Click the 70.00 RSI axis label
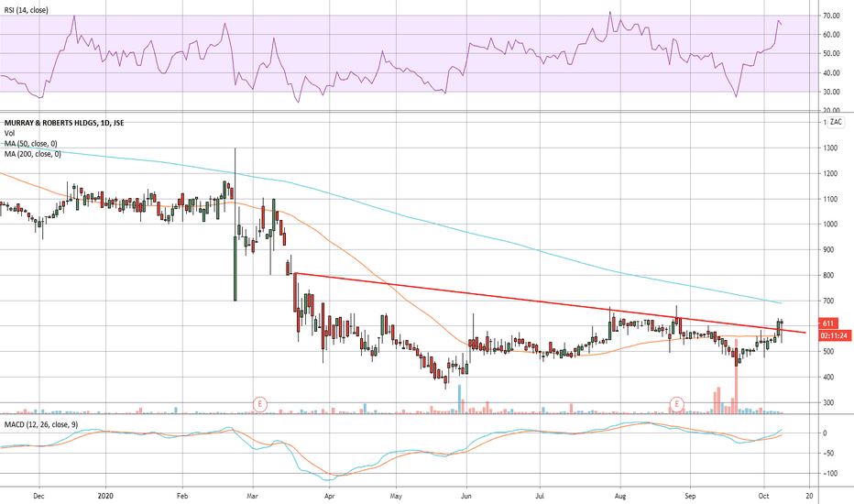Screen dimensions: 854x504 coord(831,16)
